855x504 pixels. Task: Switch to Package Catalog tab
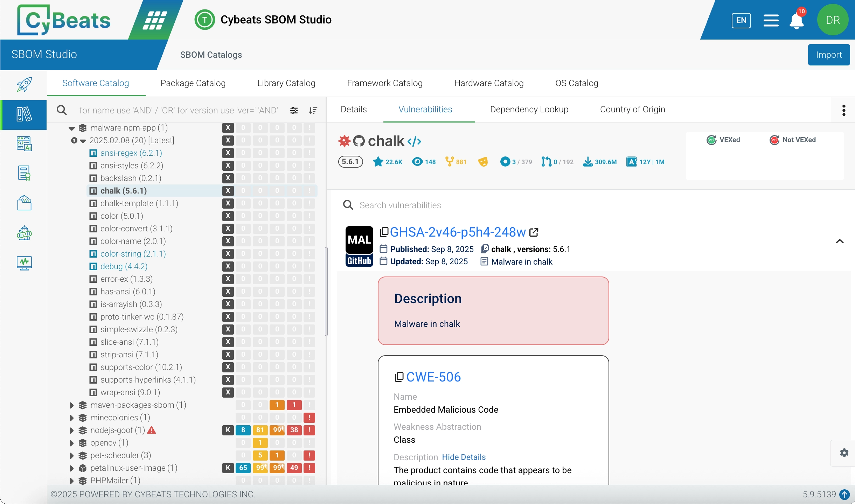(193, 83)
